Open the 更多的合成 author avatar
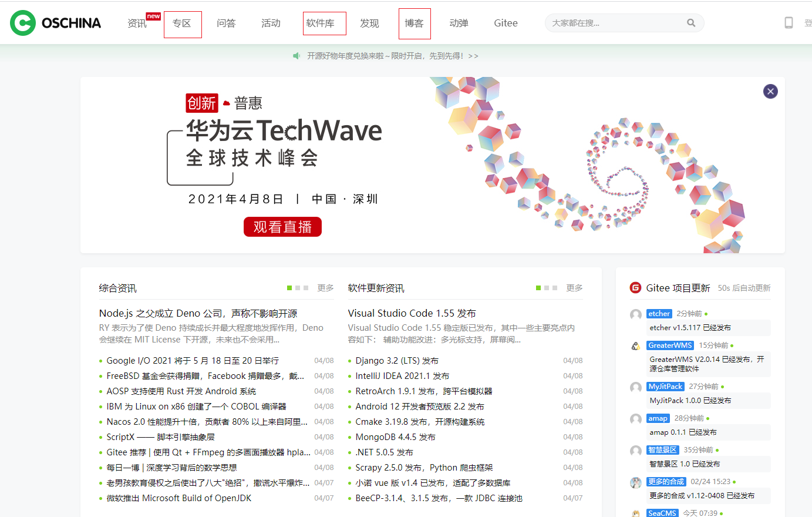812x517 pixels. (635, 482)
